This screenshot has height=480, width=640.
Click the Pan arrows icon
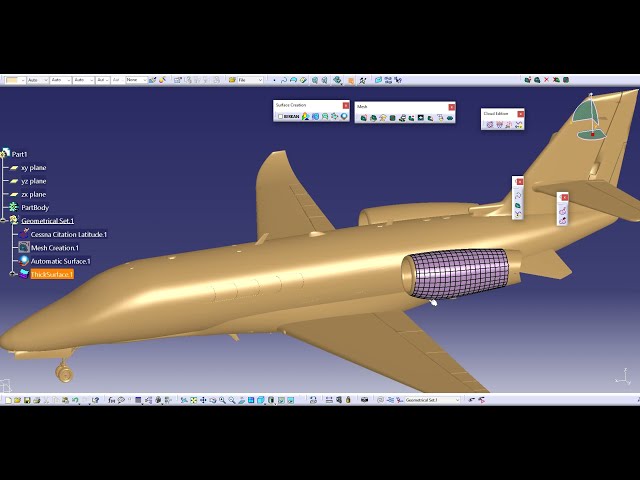pyautogui.click(x=203, y=400)
